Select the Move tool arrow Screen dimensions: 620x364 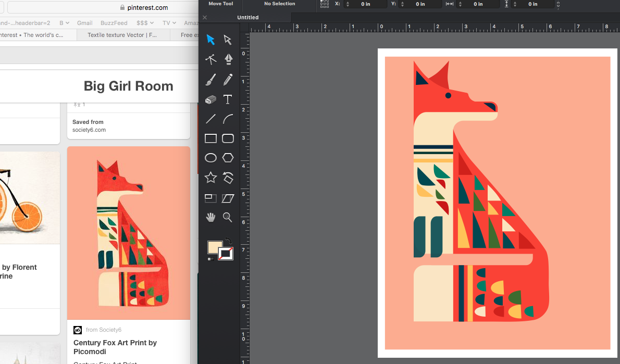[x=210, y=40]
